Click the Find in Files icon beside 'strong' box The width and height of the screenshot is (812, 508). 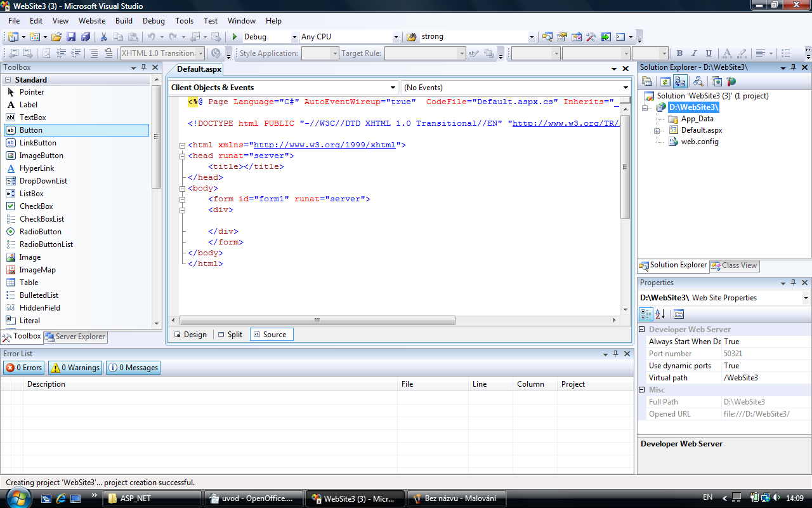[411, 37]
